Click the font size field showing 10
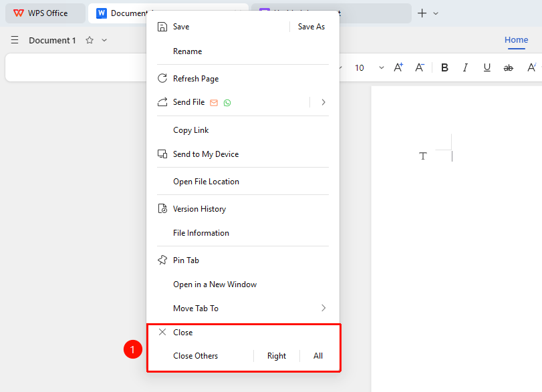The width and height of the screenshot is (542, 392). [x=360, y=67]
